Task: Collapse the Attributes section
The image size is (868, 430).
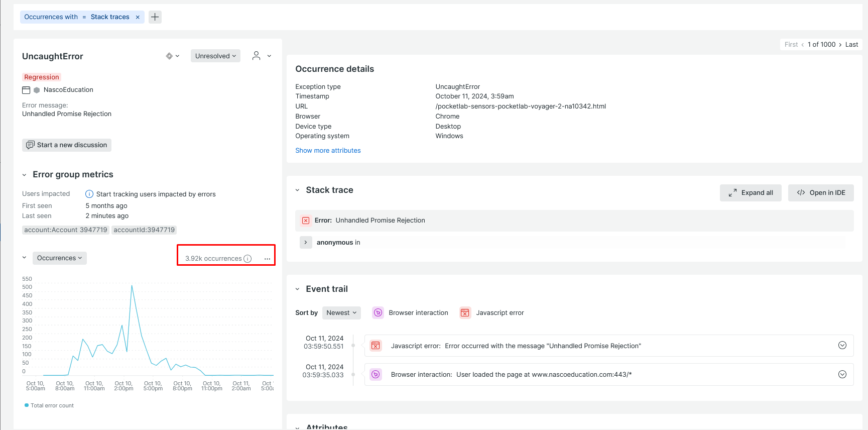Action: point(297,427)
